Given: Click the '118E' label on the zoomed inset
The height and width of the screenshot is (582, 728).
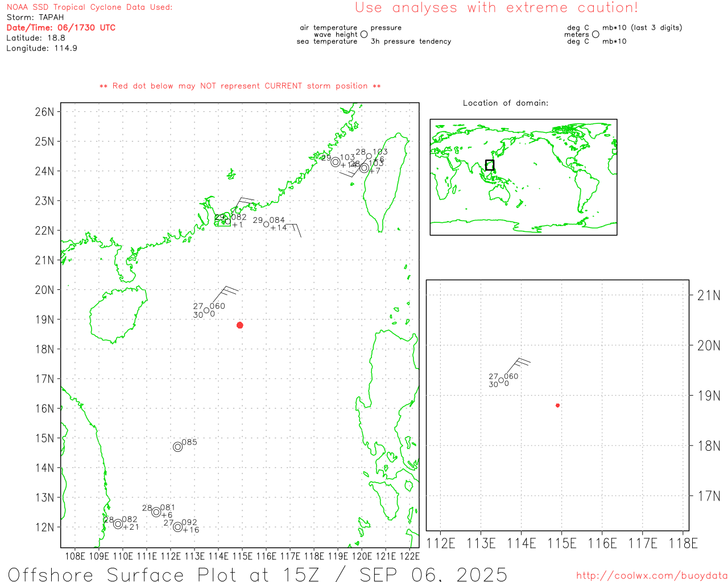Looking at the screenshot, I should click(x=683, y=544).
